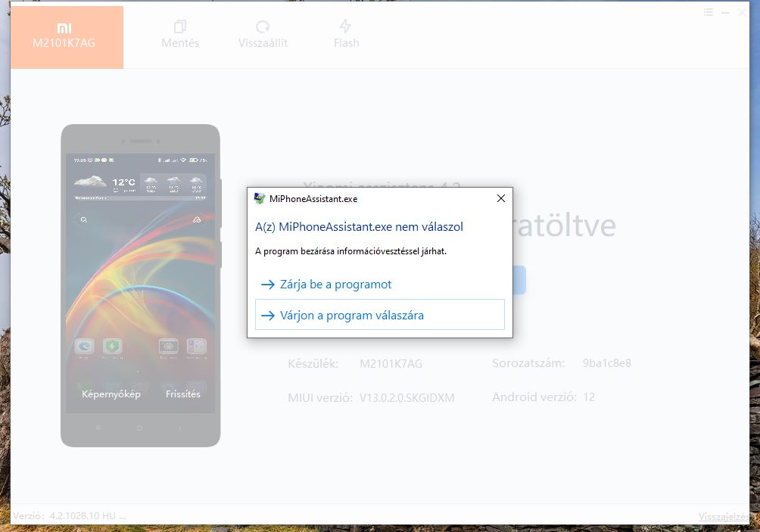Open the Xiaomi assistant menu list icon
This screenshot has height=532, width=760.
[708, 13]
